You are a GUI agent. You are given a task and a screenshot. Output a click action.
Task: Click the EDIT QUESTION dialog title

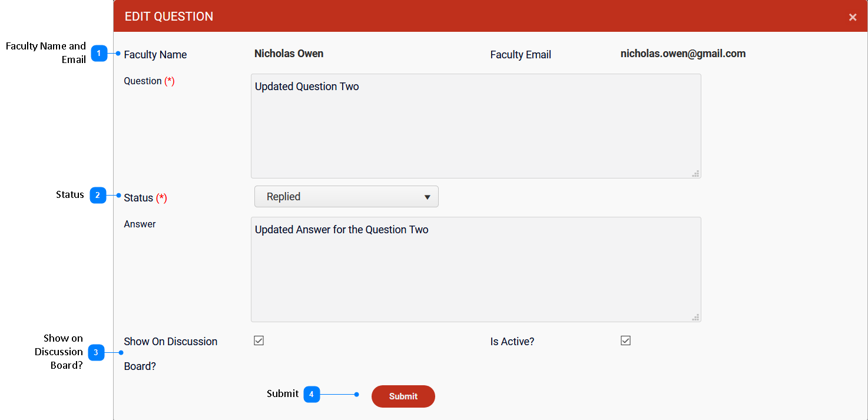pyautogui.click(x=169, y=16)
